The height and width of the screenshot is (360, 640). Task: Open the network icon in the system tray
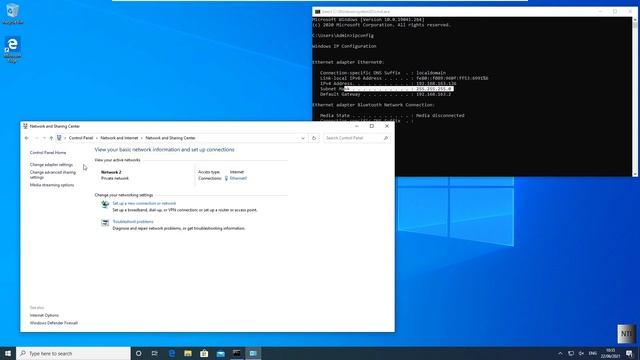571,353
